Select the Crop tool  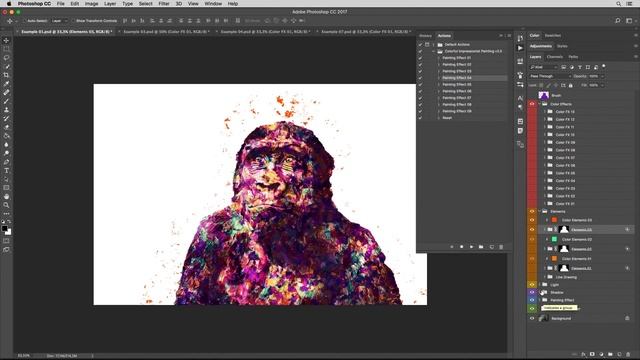pos(6,75)
